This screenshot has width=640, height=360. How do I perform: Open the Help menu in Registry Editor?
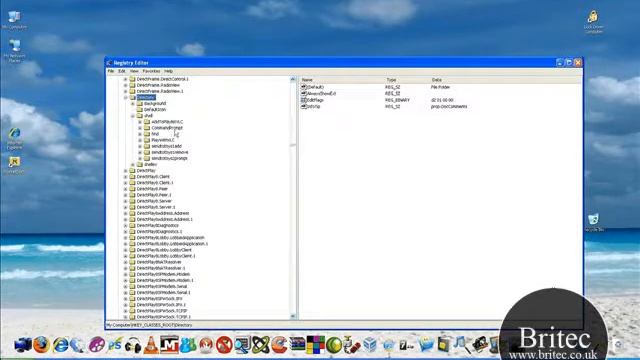tap(168, 71)
